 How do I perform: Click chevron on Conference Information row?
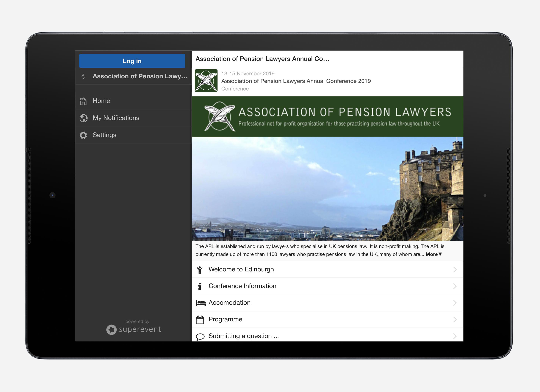click(455, 286)
